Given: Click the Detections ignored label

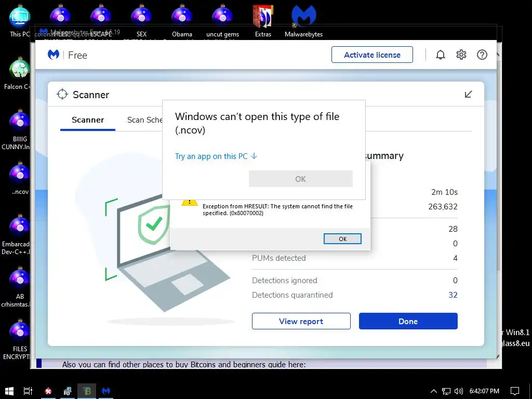Looking at the screenshot, I should click(285, 280).
